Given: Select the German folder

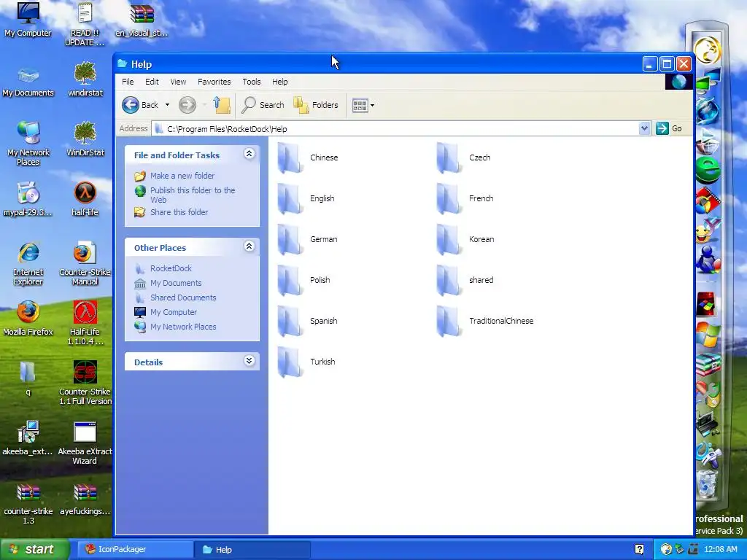Looking at the screenshot, I should pyautogui.click(x=307, y=239).
